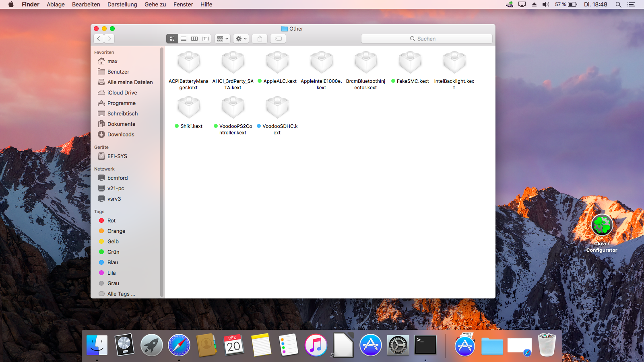Click the Suchen search field
Screen dimensions: 644x362
[x=427, y=39]
